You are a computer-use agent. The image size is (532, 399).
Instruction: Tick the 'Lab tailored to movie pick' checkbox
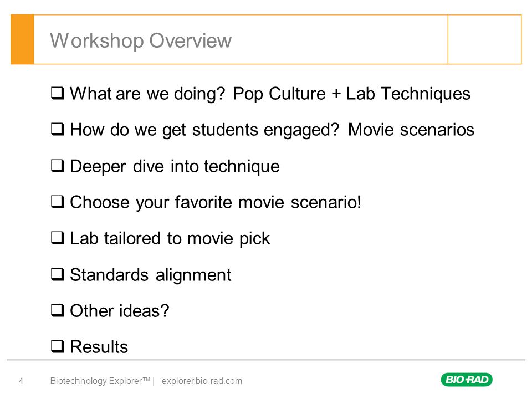tap(58, 238)
